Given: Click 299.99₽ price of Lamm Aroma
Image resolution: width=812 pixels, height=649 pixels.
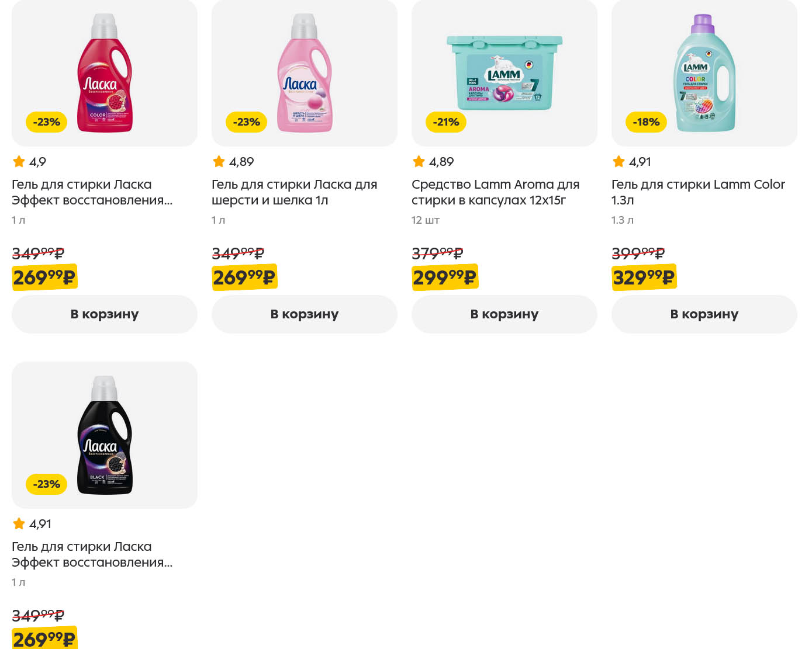Looking at the screenshot, I should (444, 277).
